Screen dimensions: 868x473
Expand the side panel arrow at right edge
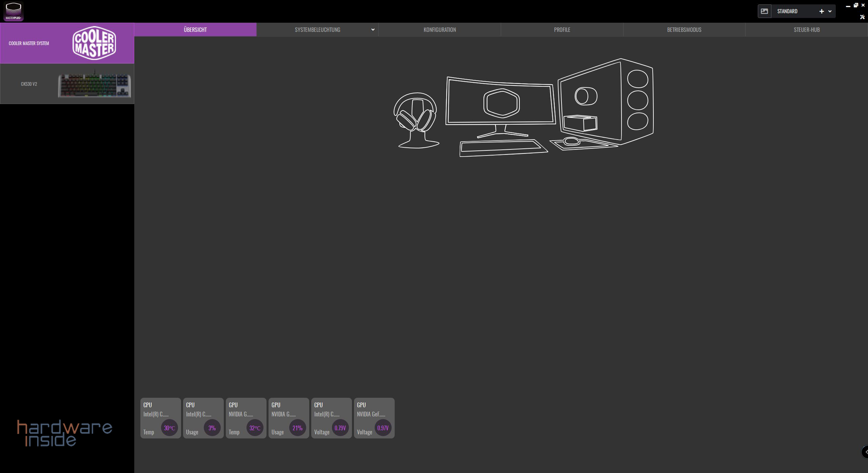[x=865, y=452]
